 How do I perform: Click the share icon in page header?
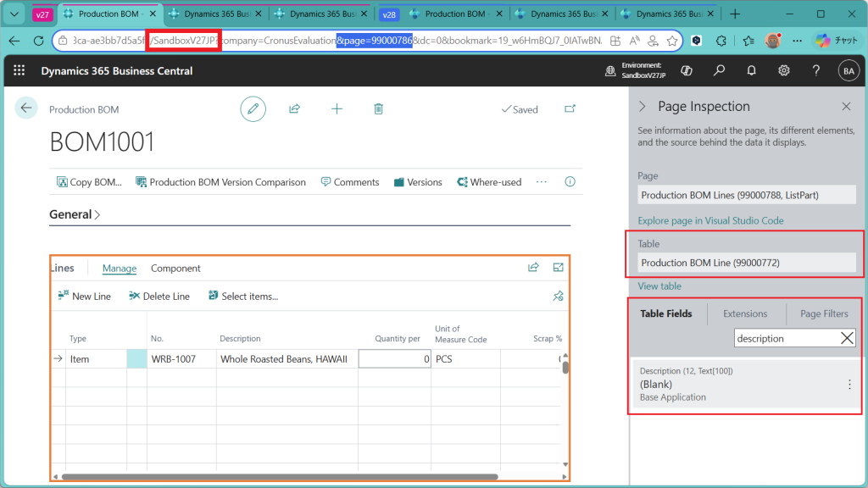coord(294,108)
